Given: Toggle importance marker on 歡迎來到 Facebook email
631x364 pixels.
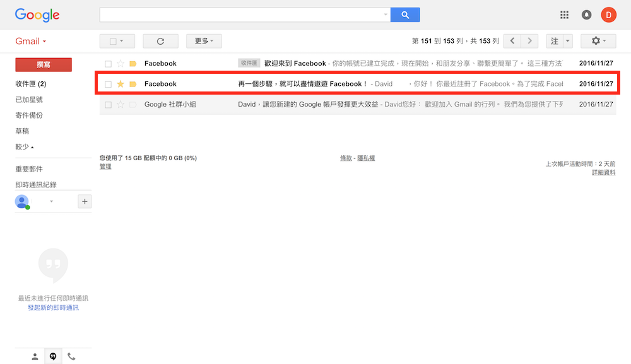Looking at the screenshot, I should (x=133, y=64).
